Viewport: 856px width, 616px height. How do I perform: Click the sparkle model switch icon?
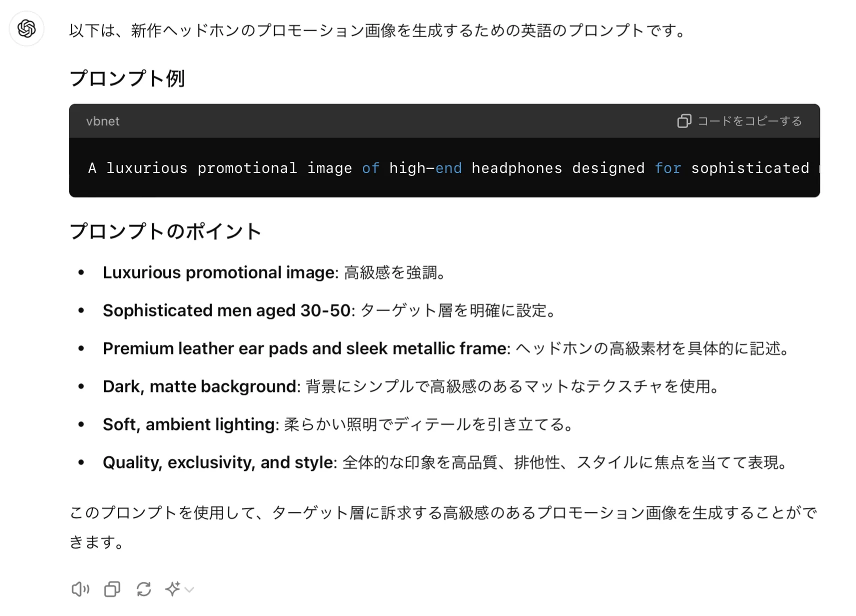[172, 589]
